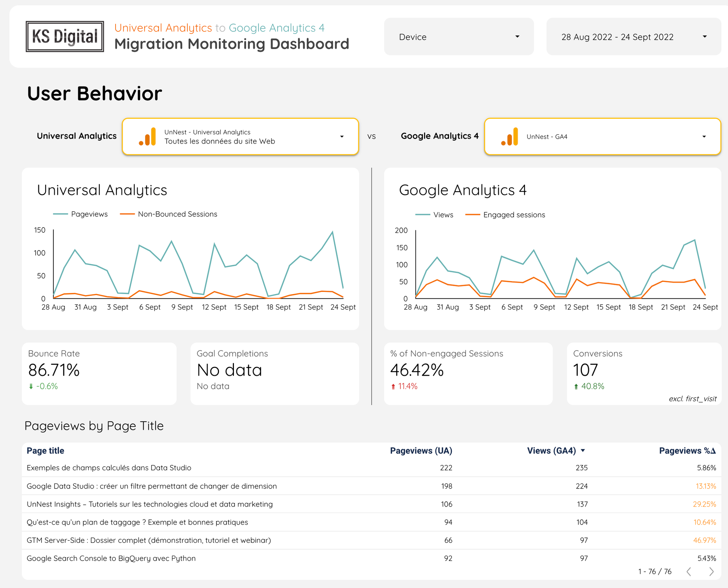728x588 pixels.
Task: Select row Exemples de champs calculés dans Data Studio
Action: point(371,468)
